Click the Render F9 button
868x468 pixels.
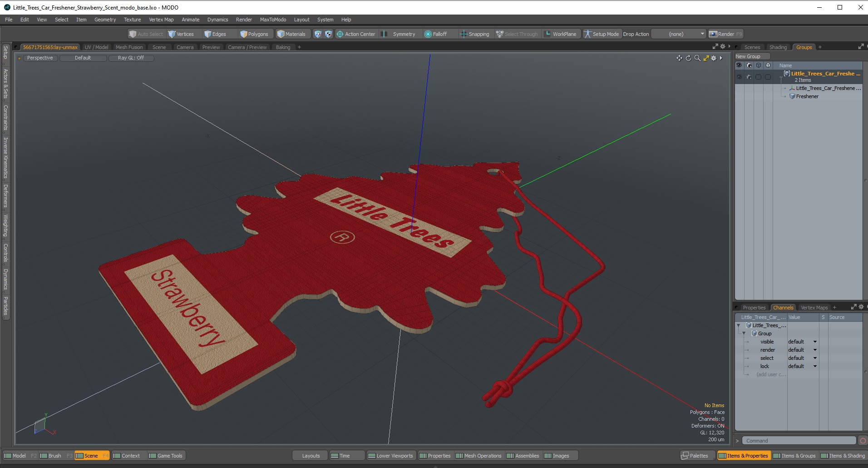725,34
